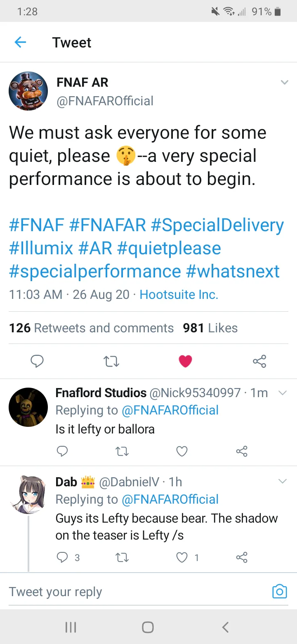Open FNAF AR profile picture

[28, 91]
